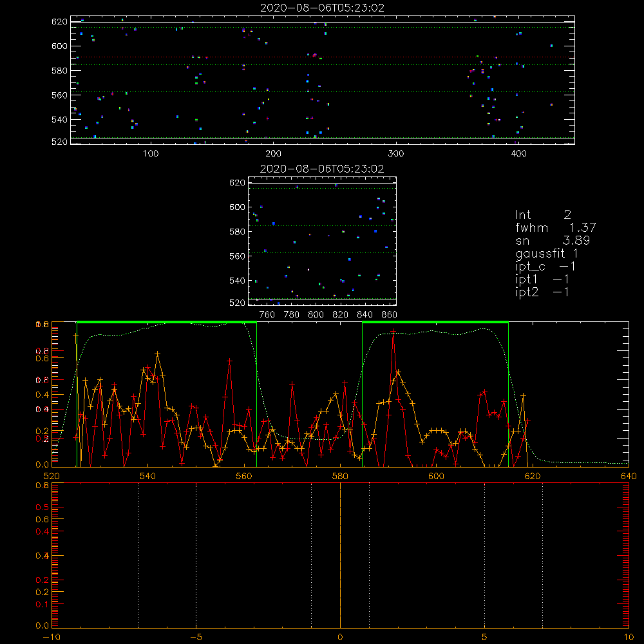The image size is (644, 644).
Task: Click the 400 tick label on the top plot
Action: (518, 154)
